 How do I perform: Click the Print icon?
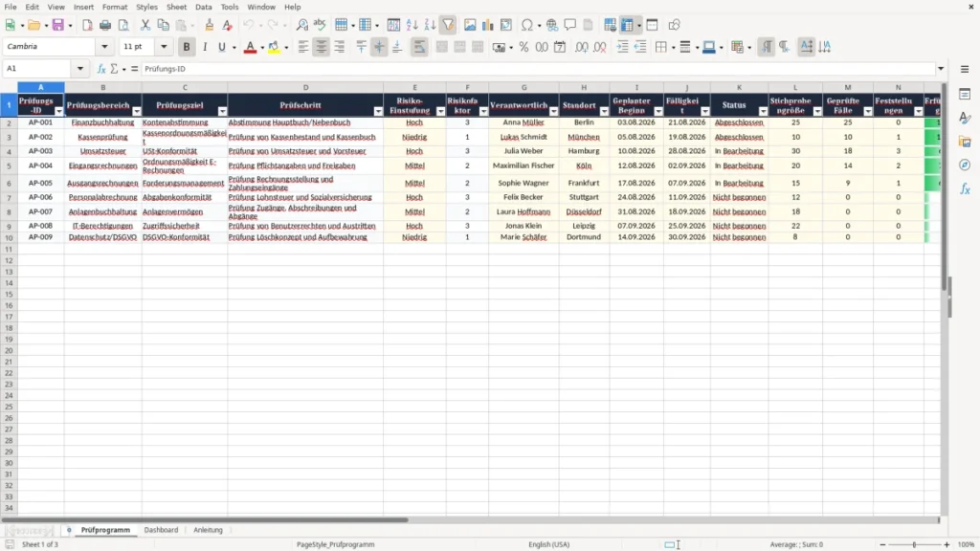(x=105, y=25)
